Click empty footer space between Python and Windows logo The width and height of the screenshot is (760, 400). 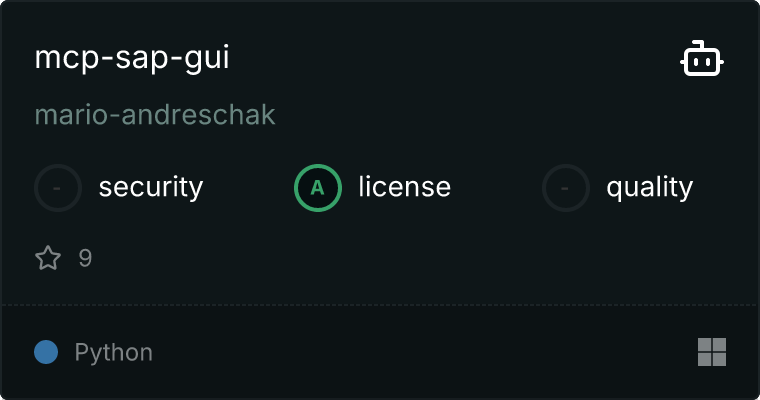coord(425,352)
